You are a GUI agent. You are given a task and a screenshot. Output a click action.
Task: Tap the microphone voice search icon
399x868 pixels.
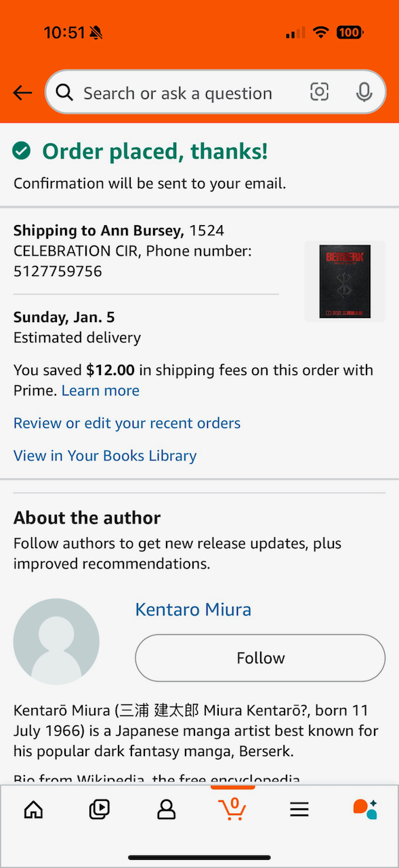pyautogui.click(x=364, y=92)
